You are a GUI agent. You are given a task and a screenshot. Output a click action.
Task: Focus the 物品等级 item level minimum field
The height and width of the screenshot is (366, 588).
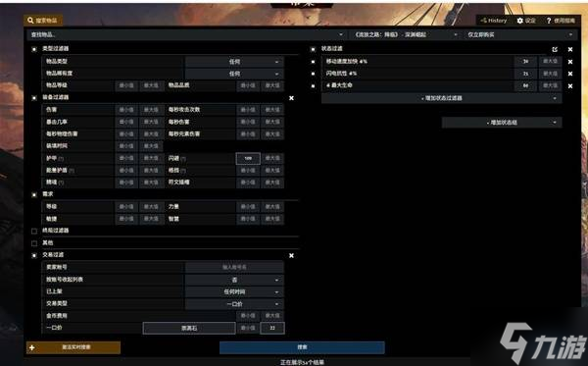126,85
